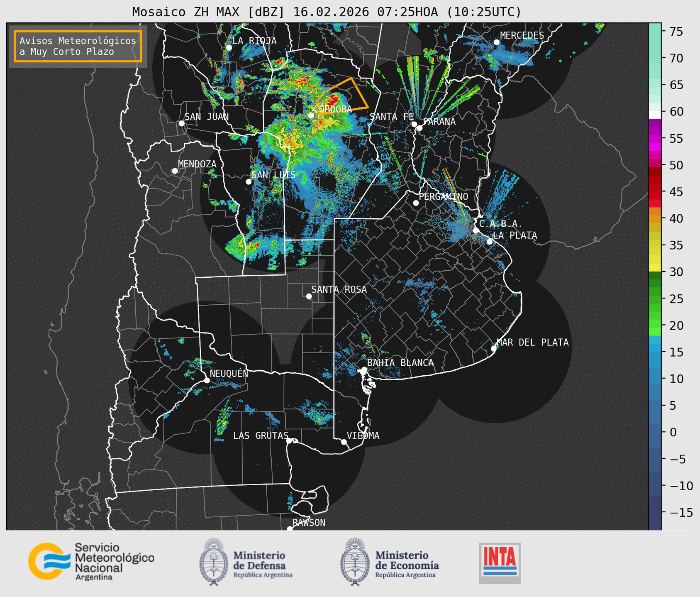This screenshot has height=597, width=700.
Task: Click the map title Mosaico ZH MAX
Action: (x=326, y=12)
